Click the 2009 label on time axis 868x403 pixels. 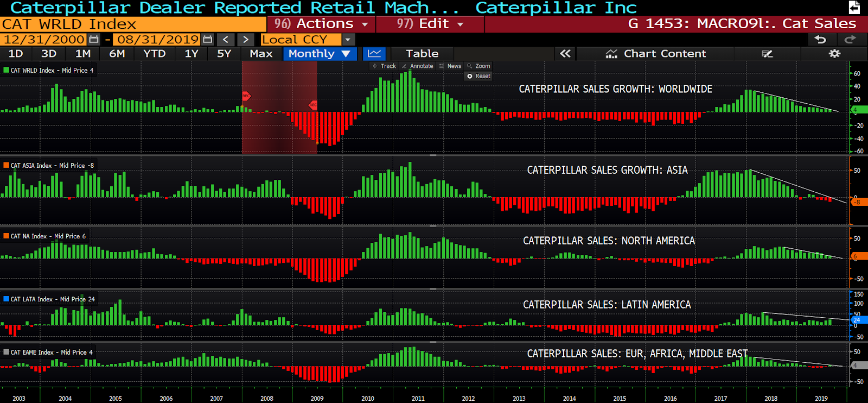click(x=317, y=398)
